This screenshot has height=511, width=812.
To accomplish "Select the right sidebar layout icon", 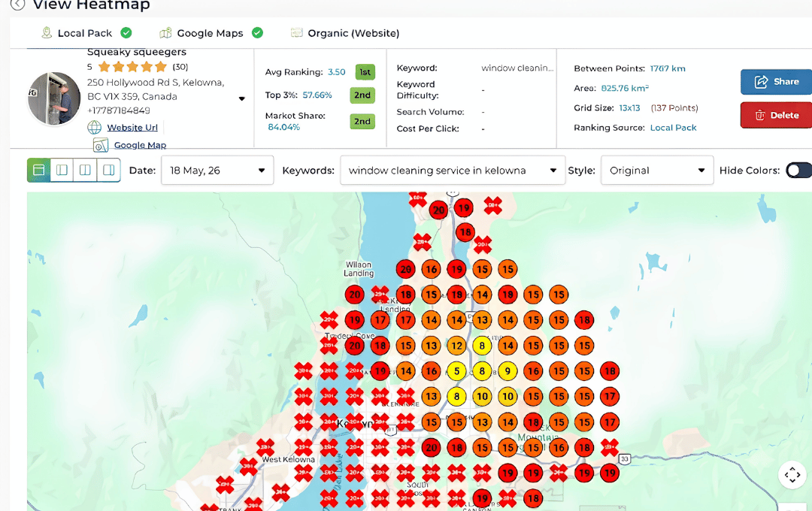I will click(x=109, y=170).
